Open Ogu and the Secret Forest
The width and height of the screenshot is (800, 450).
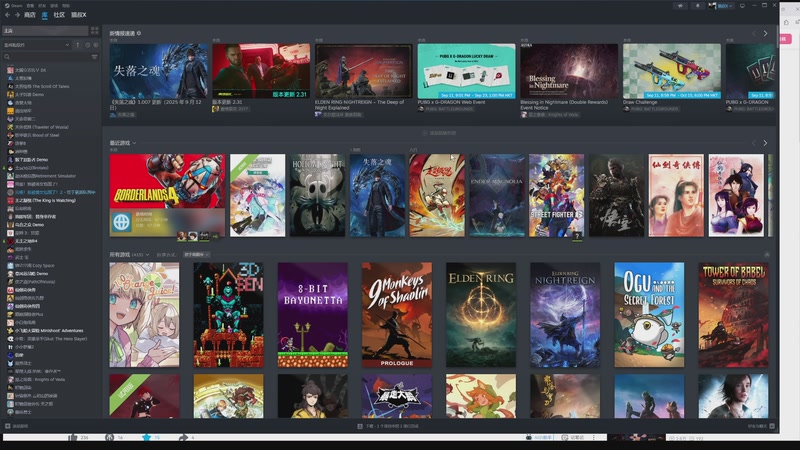[649, 315]
